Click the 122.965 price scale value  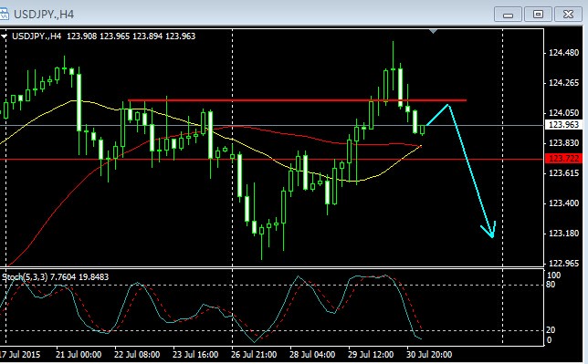(x=563, y=263)
